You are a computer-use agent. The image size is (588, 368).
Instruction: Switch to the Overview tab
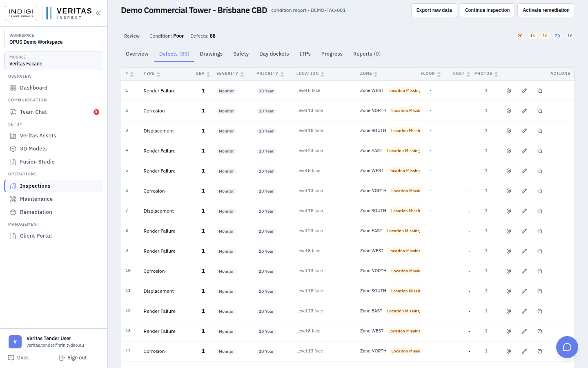tap(137, 54)
